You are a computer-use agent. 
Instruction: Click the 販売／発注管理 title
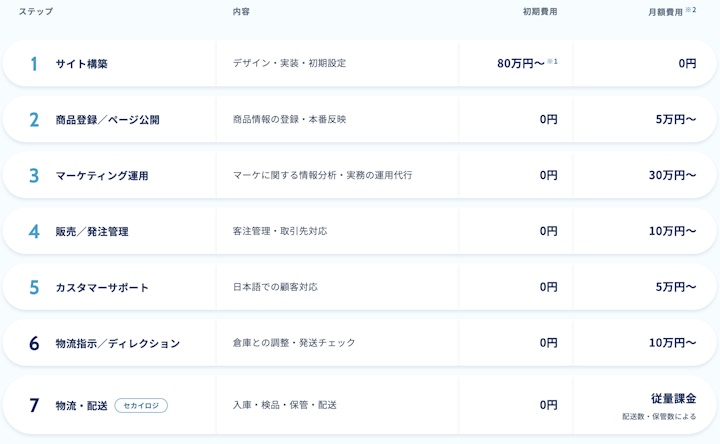coord(92,231)
